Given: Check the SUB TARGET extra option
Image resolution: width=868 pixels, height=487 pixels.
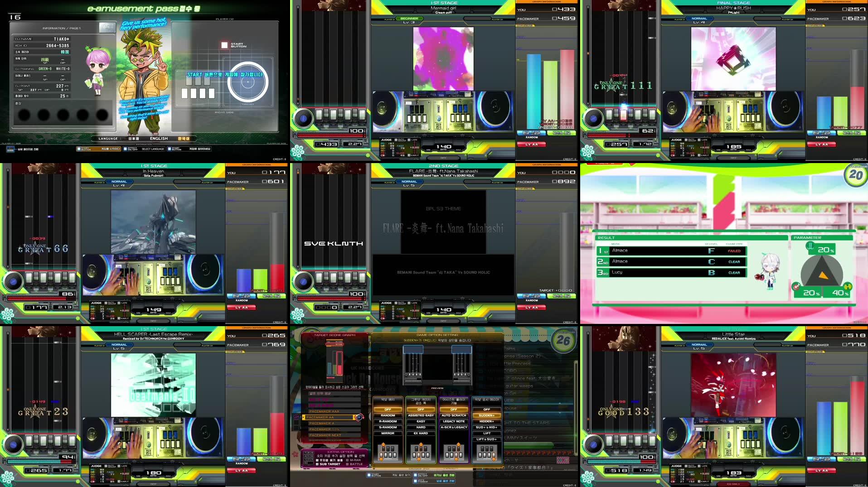Looking at the screenshot, I should pyautogui.click(x=330, y=464).
